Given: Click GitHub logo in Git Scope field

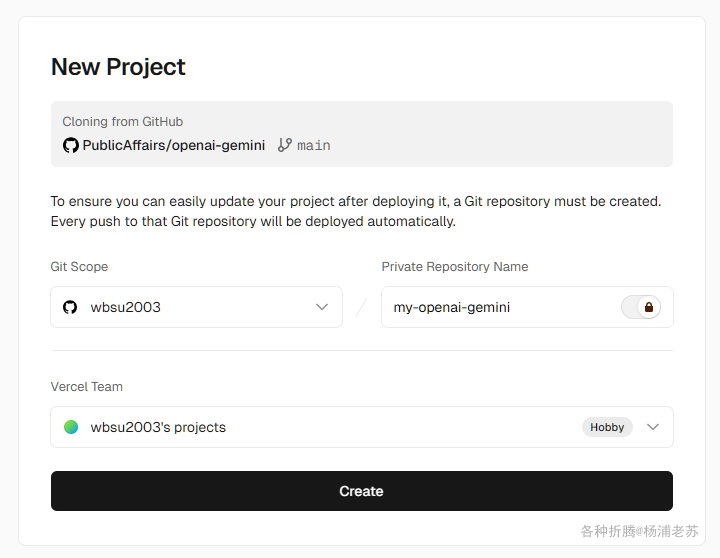Looking at the screenshot, I should click(70, 307).
